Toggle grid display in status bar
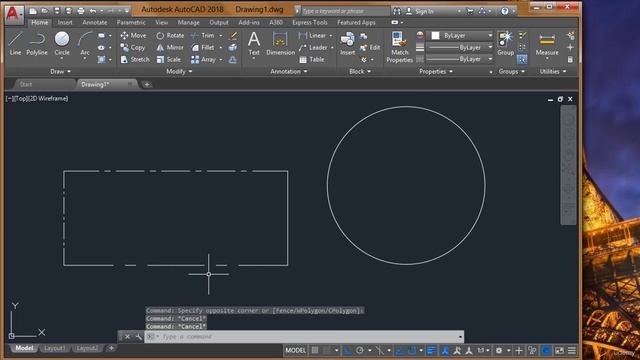 tap(315, 350)
